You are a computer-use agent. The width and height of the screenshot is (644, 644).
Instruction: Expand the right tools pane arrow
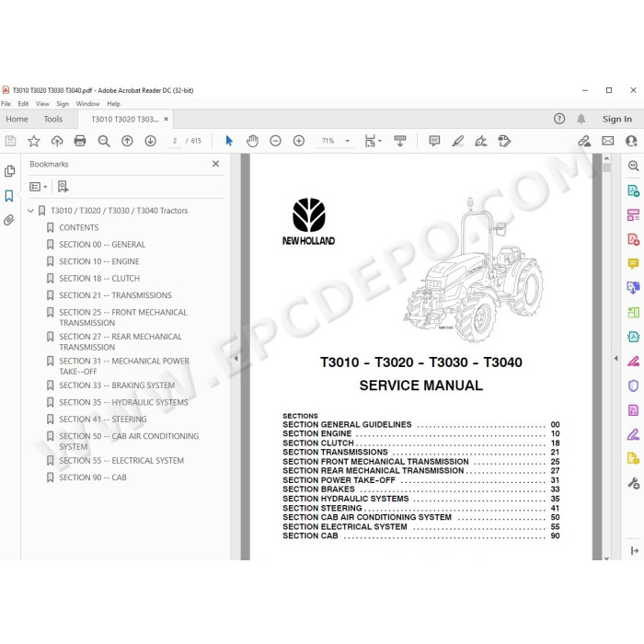pos(615,358)
